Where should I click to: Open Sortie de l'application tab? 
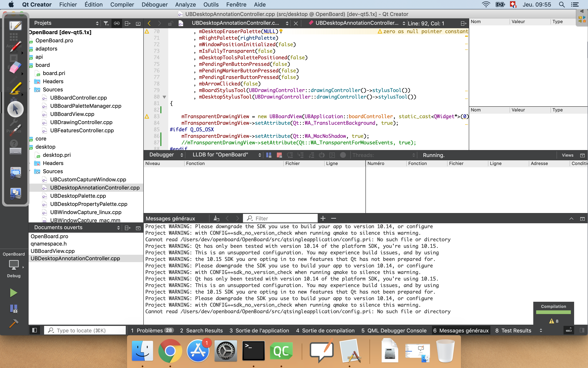259,330
